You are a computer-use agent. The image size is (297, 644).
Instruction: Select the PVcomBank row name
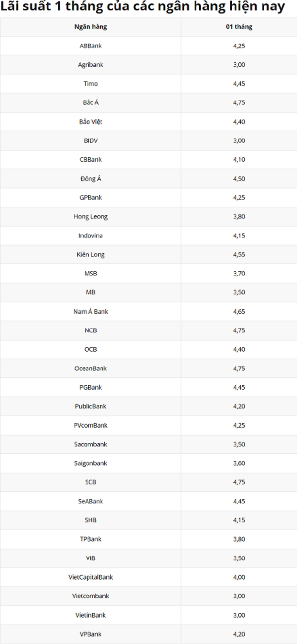click(x=90, y=425)
